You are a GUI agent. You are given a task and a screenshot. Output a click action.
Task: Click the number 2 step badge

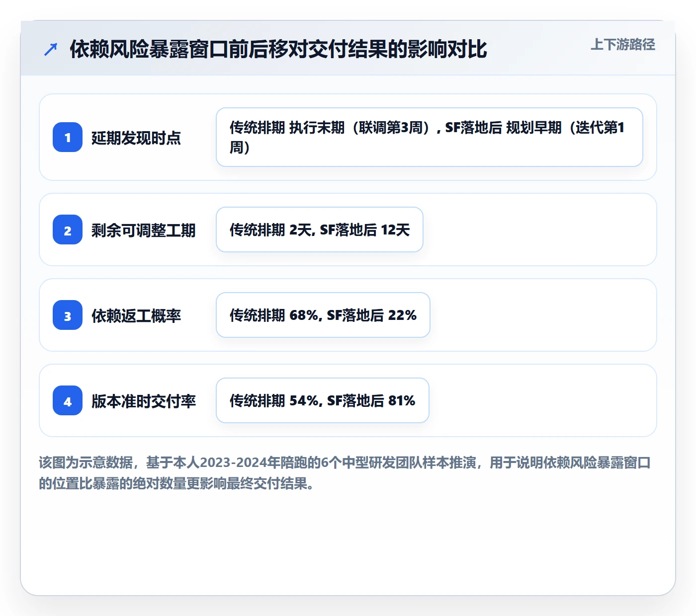pos(68,230)
